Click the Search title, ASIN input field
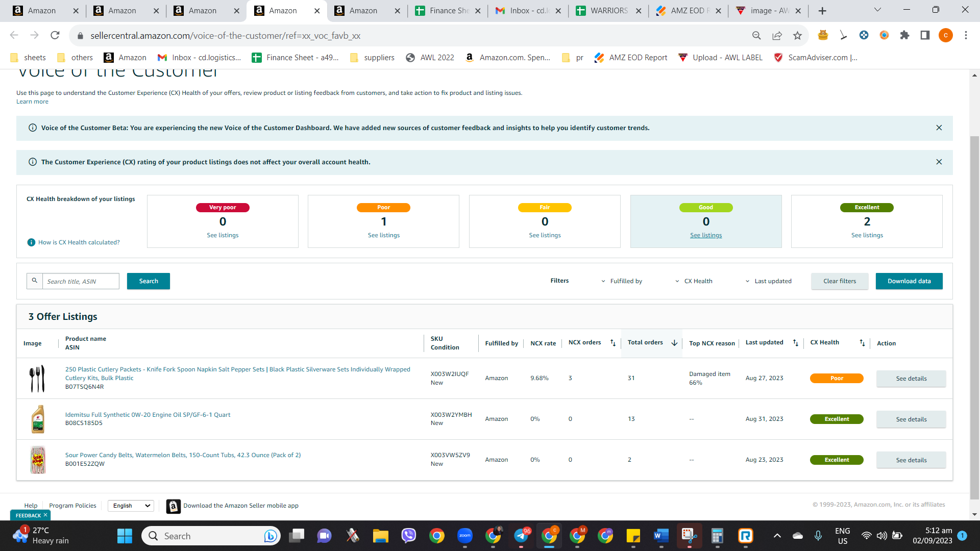 (x=81, y=281)
